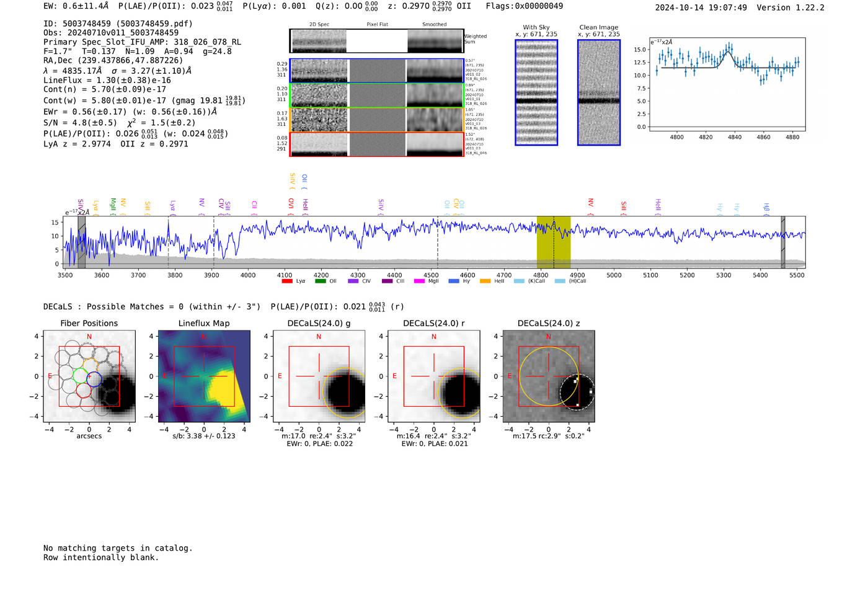This screenshot has height=591, width=868.
Task: Click the Weighted Sum 2D spectrum row
Action: tap(376, 41)
